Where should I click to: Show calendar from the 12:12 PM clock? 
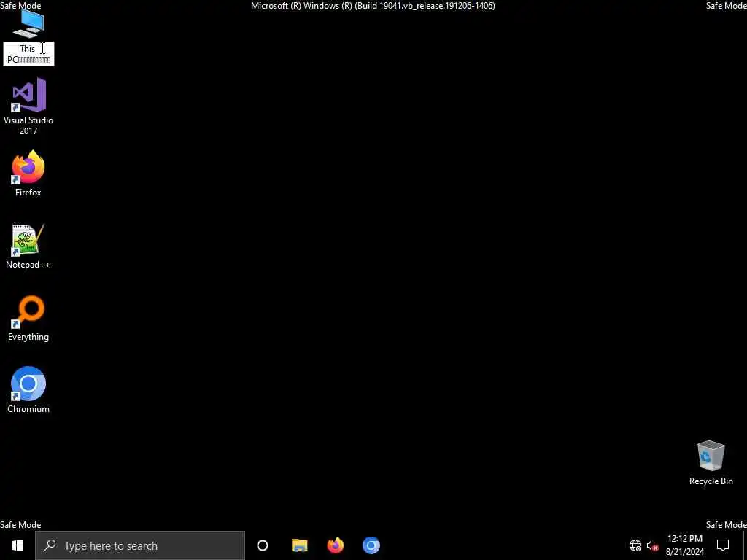[x=684, y=545]
